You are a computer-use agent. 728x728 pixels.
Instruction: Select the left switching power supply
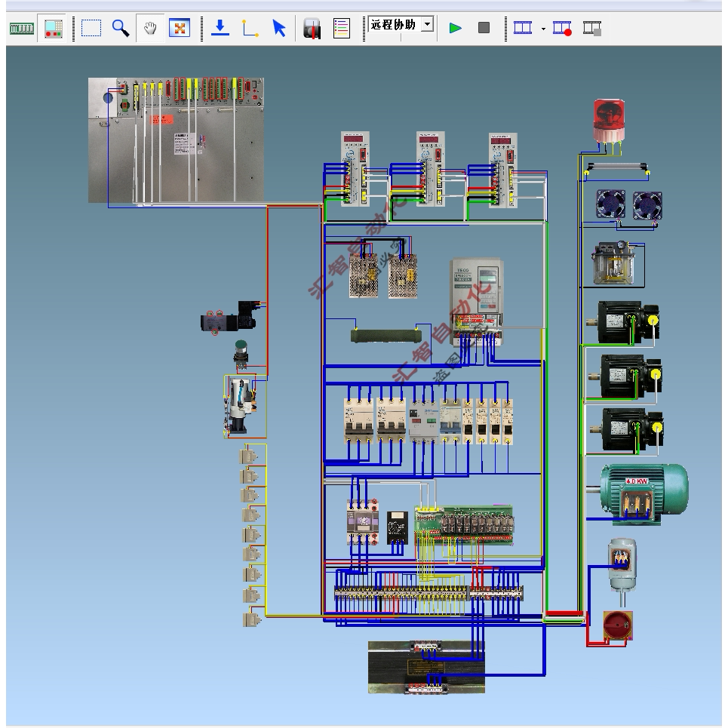[364, 276]
